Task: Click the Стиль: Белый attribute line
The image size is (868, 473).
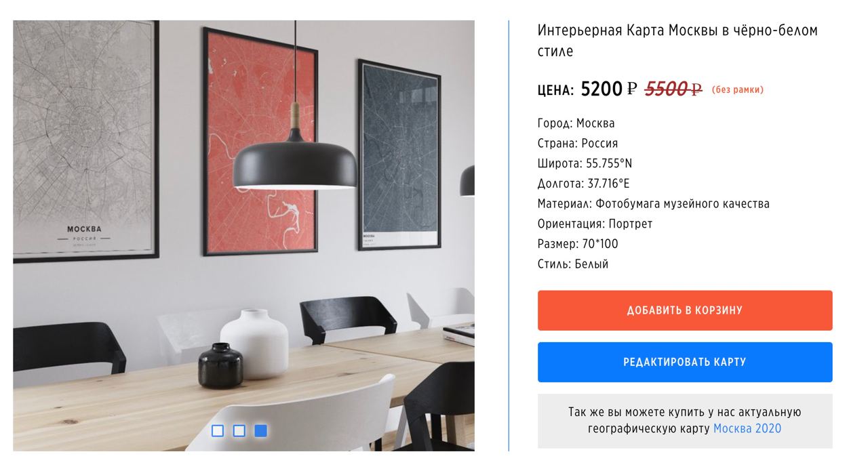Action: point(573,264)
